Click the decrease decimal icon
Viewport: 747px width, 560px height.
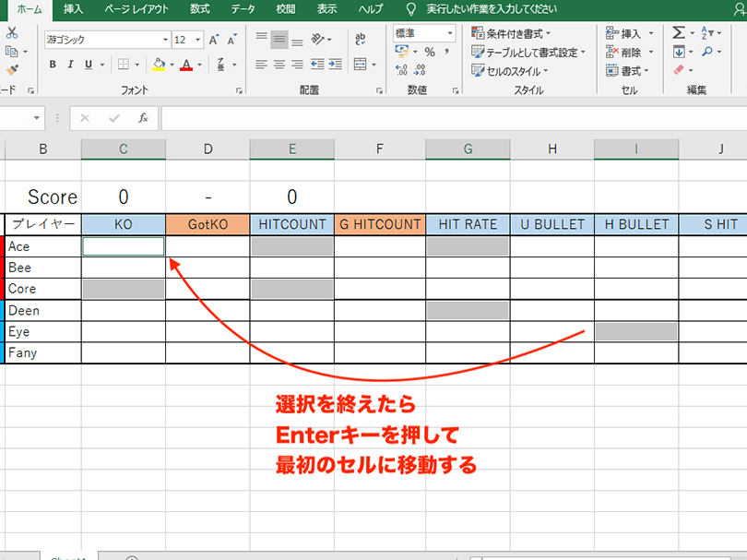click(x=420, y=70)
